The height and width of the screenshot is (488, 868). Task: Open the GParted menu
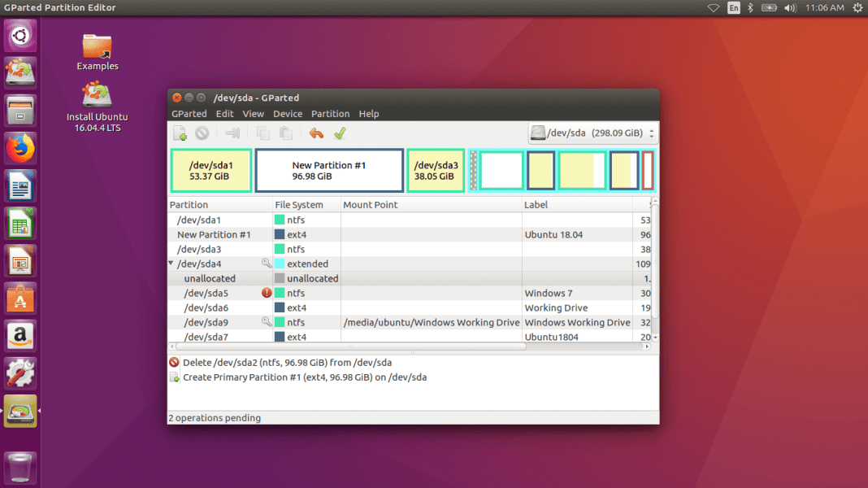click(x=189, y=113)
